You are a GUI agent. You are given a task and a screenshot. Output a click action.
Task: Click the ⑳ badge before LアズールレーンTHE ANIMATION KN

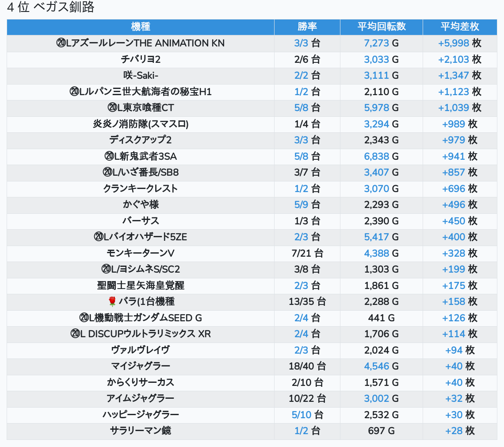tap(61, 43)
